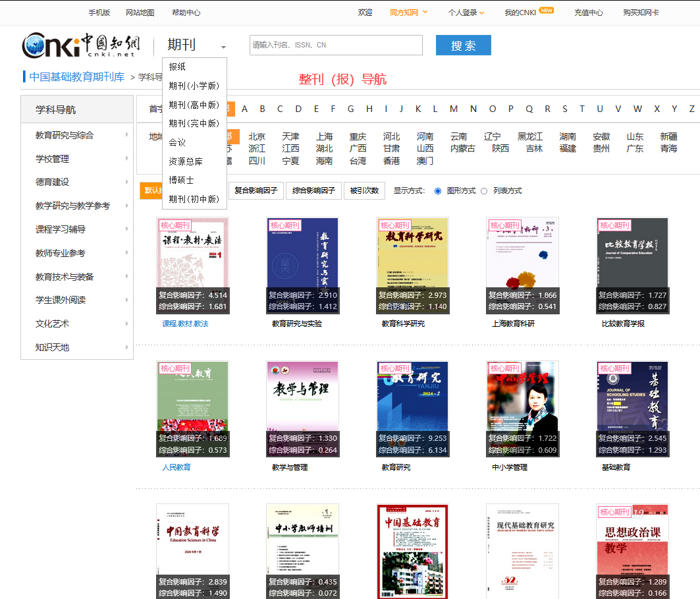
Task: Select 列表方式 display radio button
Action: [484, 191]
